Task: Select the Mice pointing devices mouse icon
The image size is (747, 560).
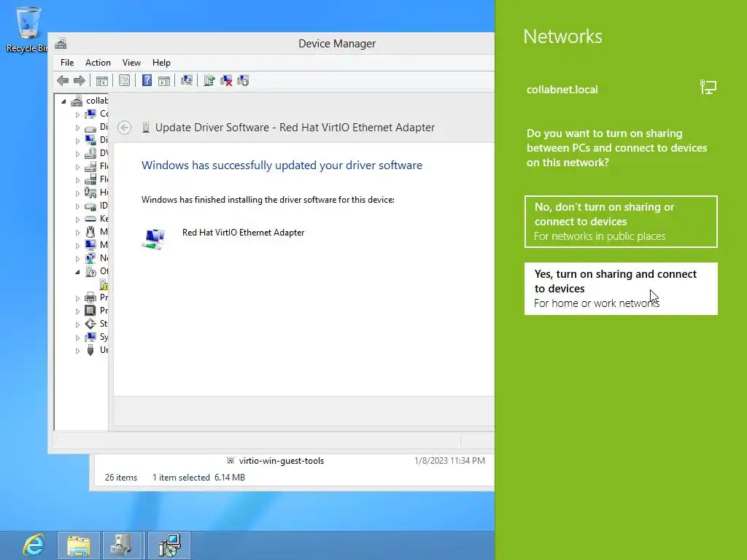Action: pos(90,232)
